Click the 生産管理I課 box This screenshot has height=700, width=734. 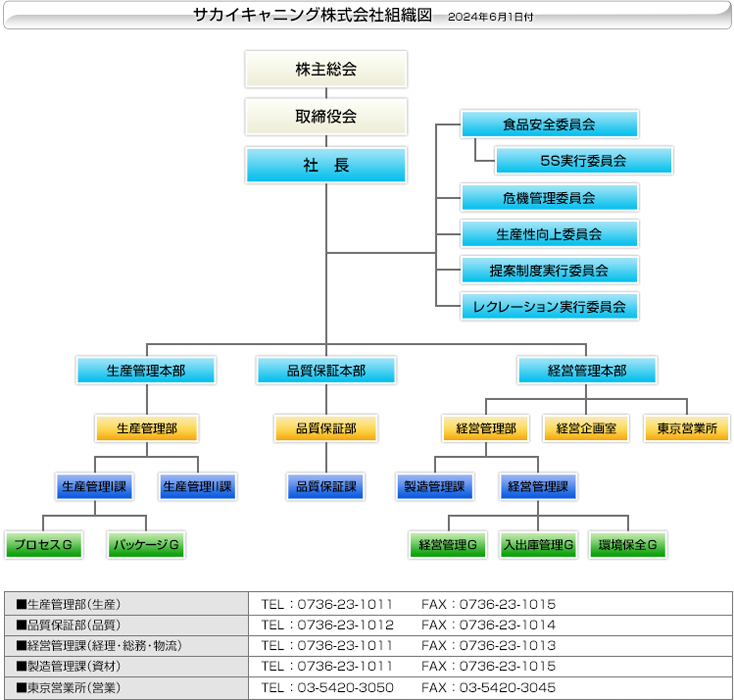[x=95, y=487]
